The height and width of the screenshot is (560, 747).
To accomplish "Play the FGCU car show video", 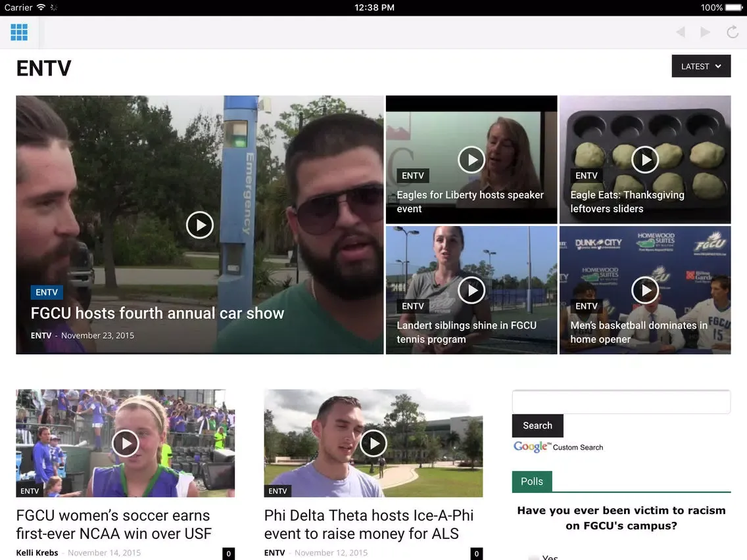I will point(200,225).
